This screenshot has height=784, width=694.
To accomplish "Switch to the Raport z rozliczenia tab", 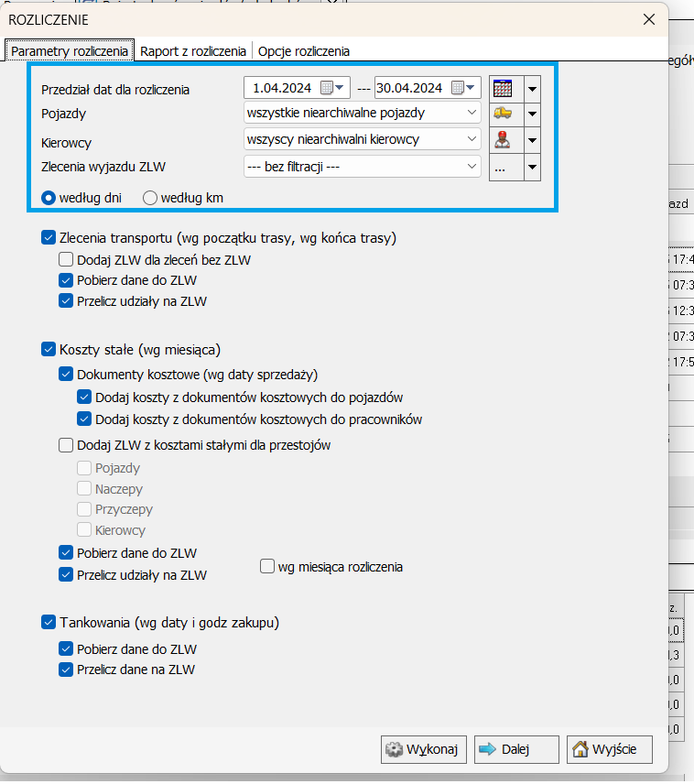I will (x=193, y=51).
